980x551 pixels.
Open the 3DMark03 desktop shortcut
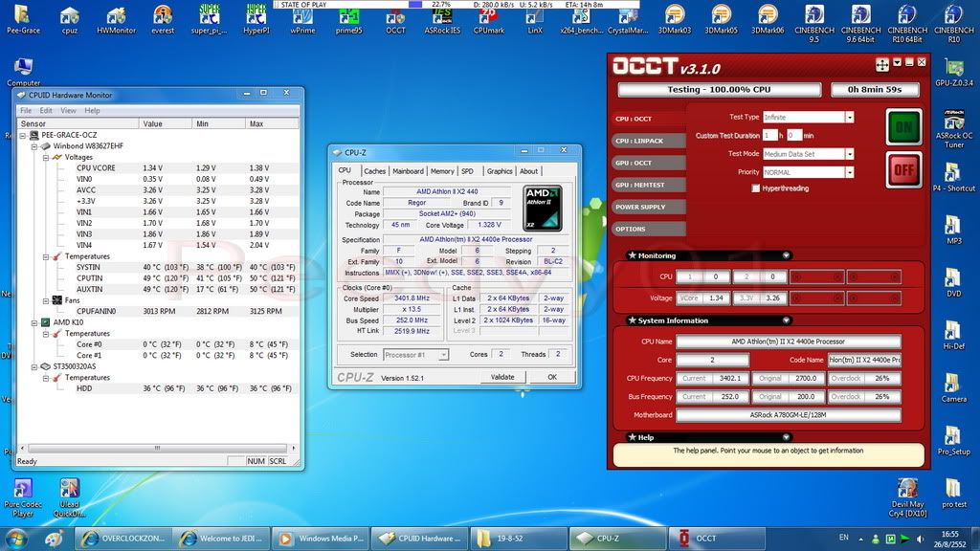click(x=675, y=19)
